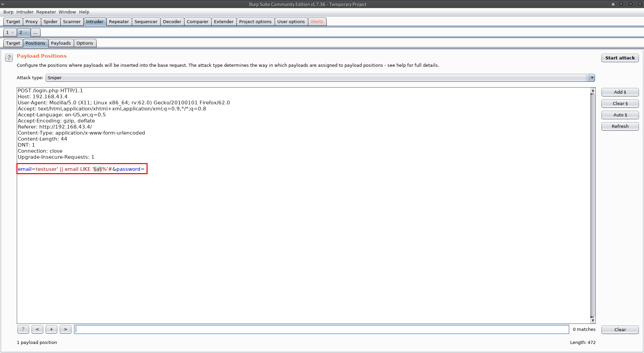The image size is (644, 353).
Task: Click the Clear § button
Action: [620, 104]
